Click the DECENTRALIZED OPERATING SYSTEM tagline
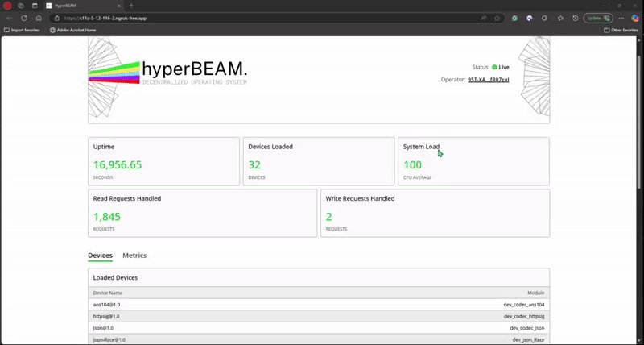The height and width of the screenshot is (345, 644). click(x=195, y=82)
